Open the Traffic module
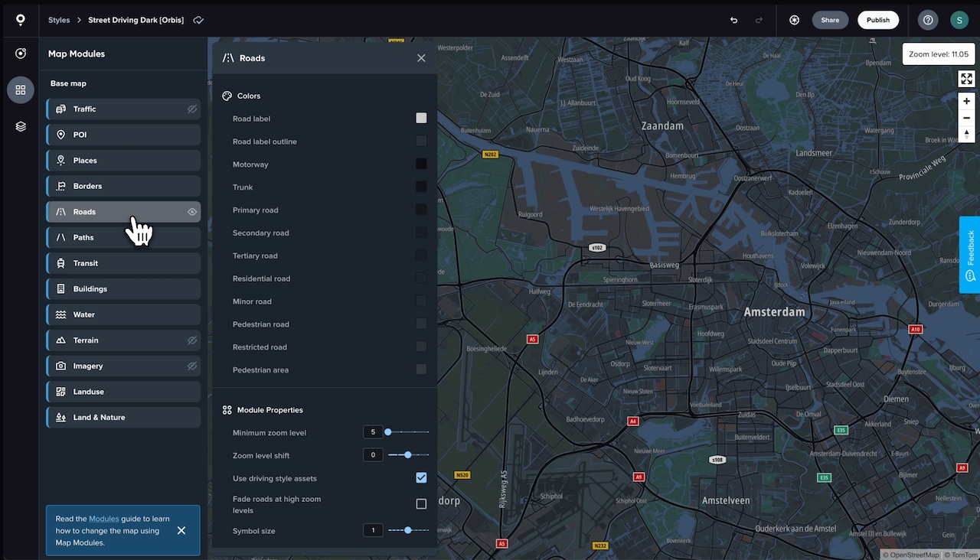The height and width of the screenshot is (560, 980). click(123, 109)
